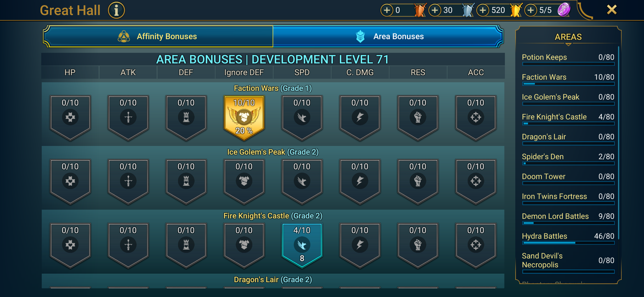Add bronze medals with the plus icon

[x=387, y=10]
